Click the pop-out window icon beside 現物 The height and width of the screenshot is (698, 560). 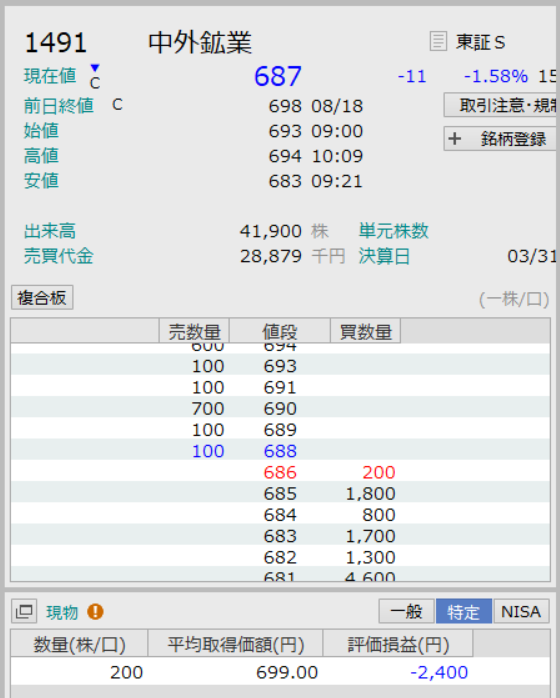tap(24, 612)
